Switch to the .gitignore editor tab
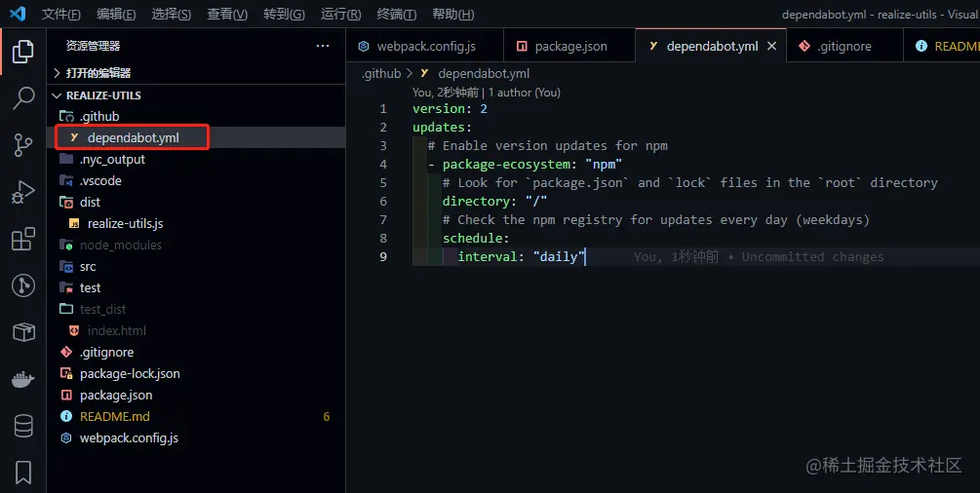Screen dimensions: 980x493 click(844, 46)
